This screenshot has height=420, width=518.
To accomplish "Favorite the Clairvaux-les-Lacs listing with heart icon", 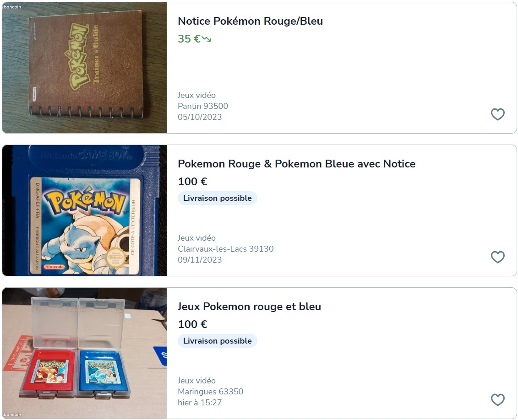I will [x=497, y=257].
